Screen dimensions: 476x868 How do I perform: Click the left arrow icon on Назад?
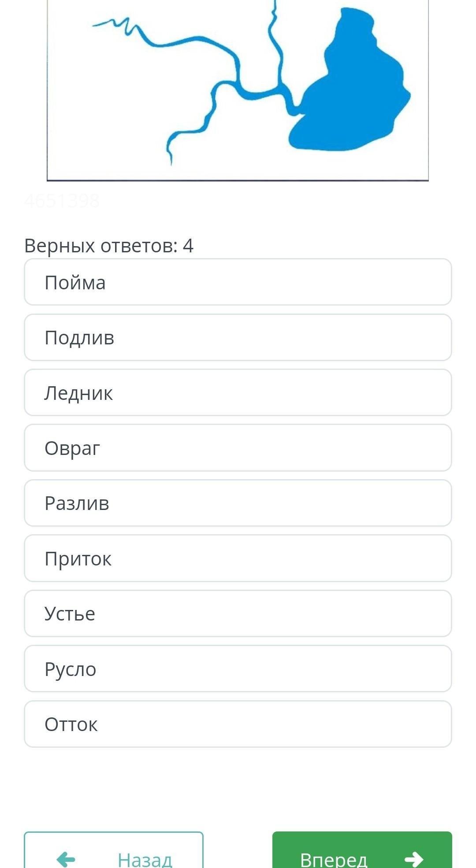(x=66, y=859)
